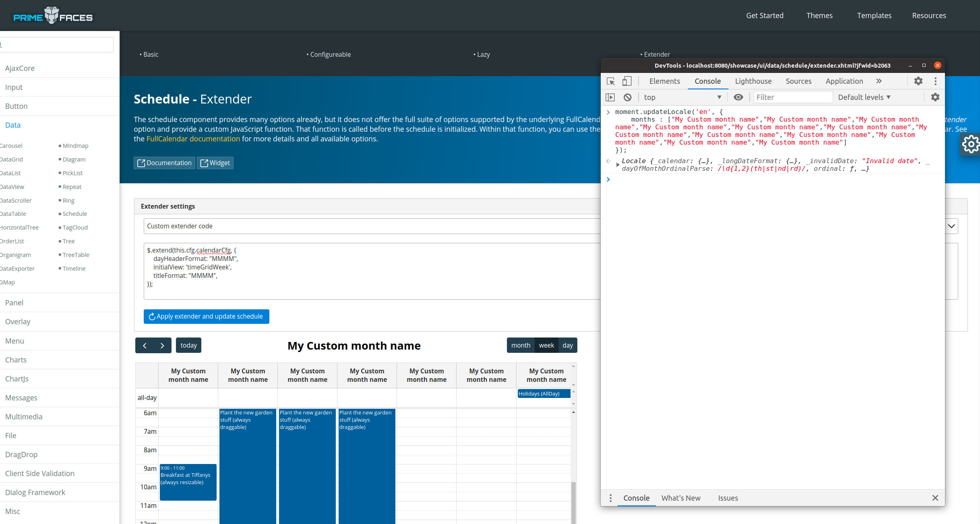The height and width of the screenshot is (524, 980).
Task: Toggle the device toolbar icon
Action: [x=626, y=81]
